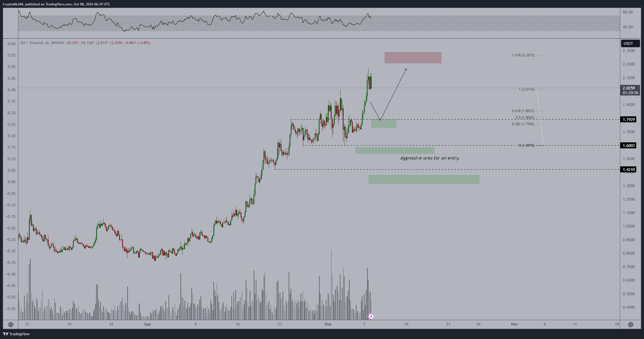Click the close value C2.0259
Viewport: 644px width, 339px height.
[116, 43]
